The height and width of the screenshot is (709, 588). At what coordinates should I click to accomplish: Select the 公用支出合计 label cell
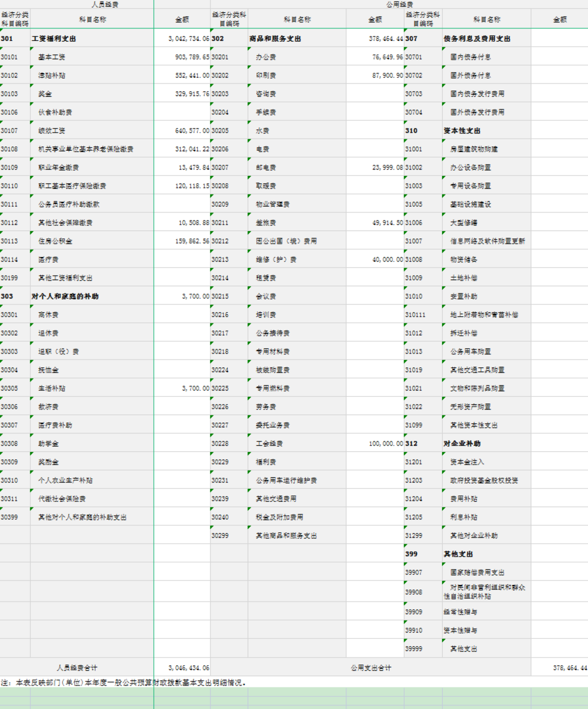[x=370, y=668]
